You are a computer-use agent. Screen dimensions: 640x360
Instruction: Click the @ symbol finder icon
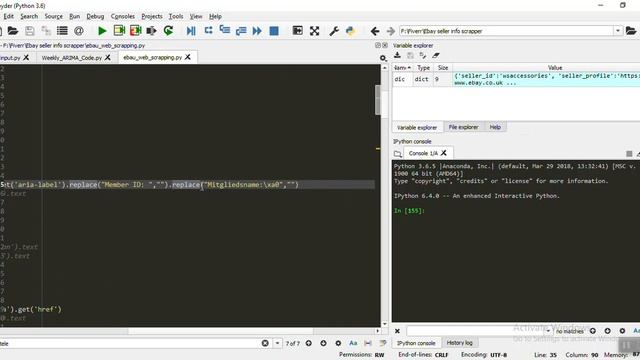coord(79,31)
